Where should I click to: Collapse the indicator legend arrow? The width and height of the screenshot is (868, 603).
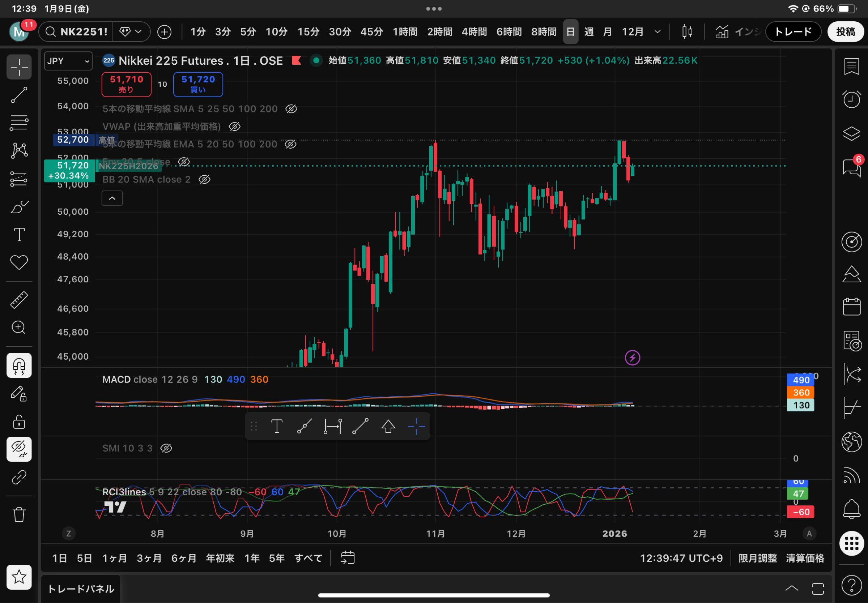(x=112, y=198)
